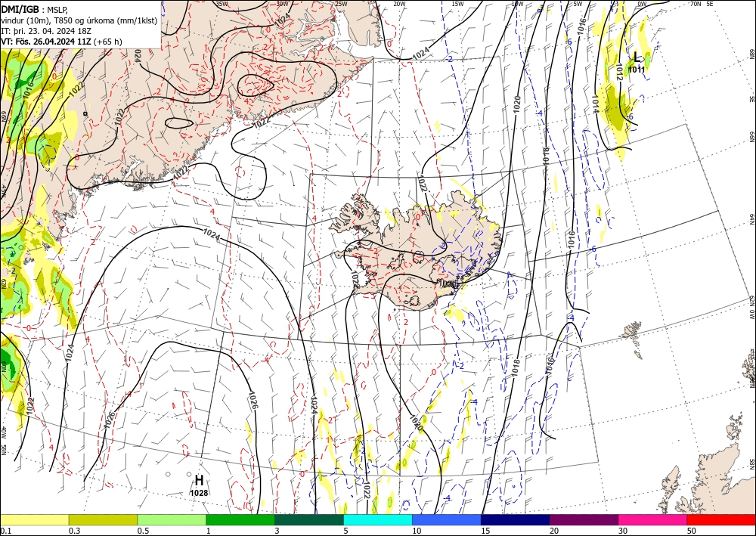This screenshot has height=536, width=756.
Task: Click the '25W' longitude label
Action: (x=341, y=3)
